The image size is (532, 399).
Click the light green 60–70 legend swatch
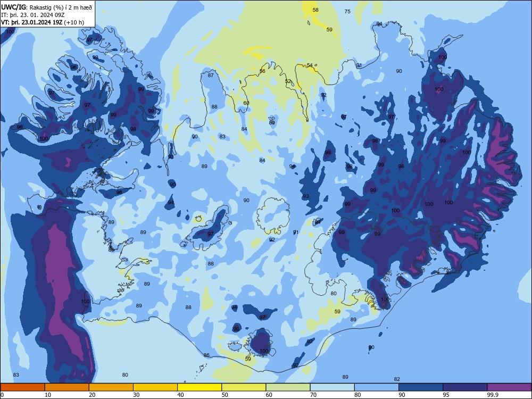coord(288,387)
